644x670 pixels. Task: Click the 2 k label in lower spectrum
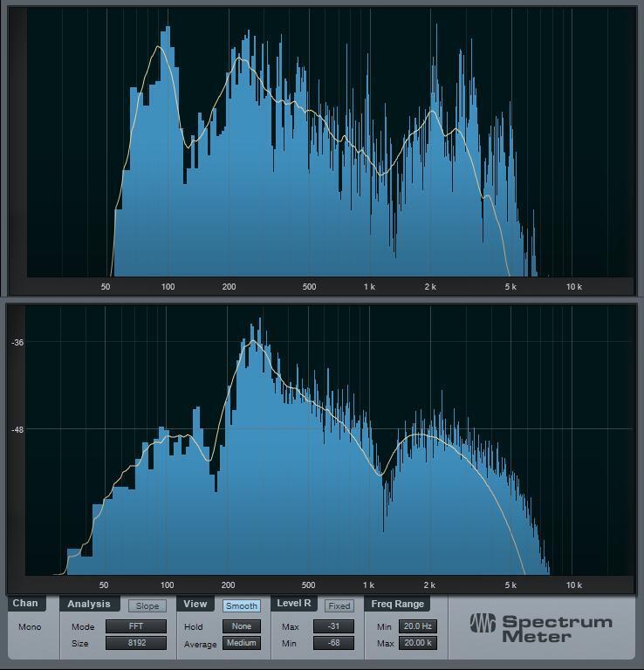point(429,585)
